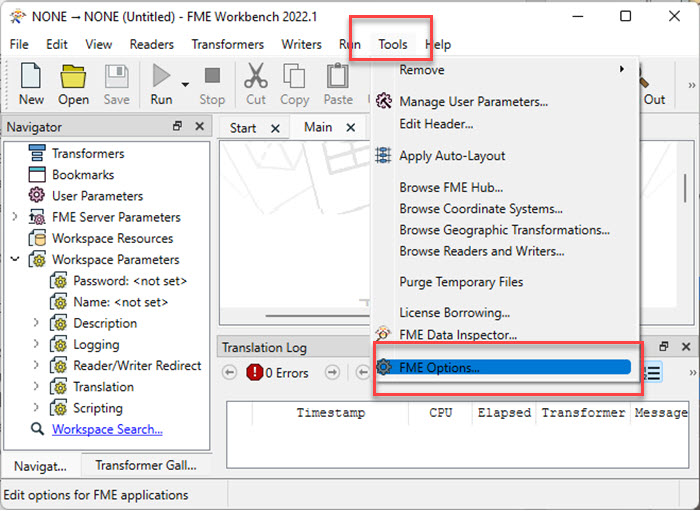Image resolution: width=700 pixels, height=511 pixels.
Task: Open the File menu
Action: tap(19, 45)
